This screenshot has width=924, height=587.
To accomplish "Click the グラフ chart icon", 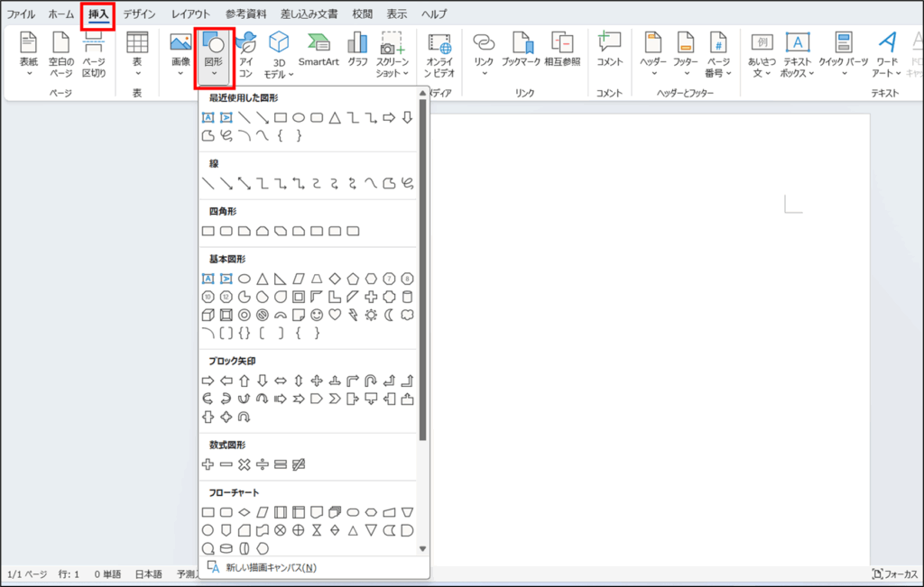I will (357, 50).
